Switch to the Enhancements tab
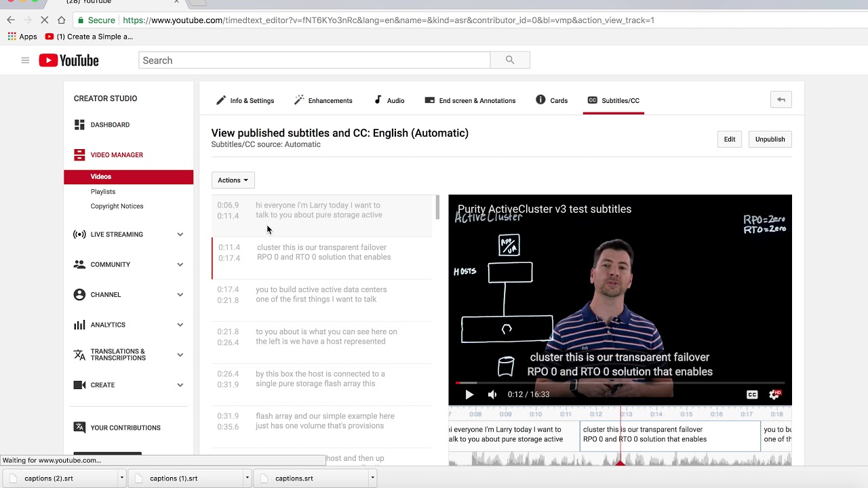The height and width of the screenshot is (488, 868). tap(323, 100)
